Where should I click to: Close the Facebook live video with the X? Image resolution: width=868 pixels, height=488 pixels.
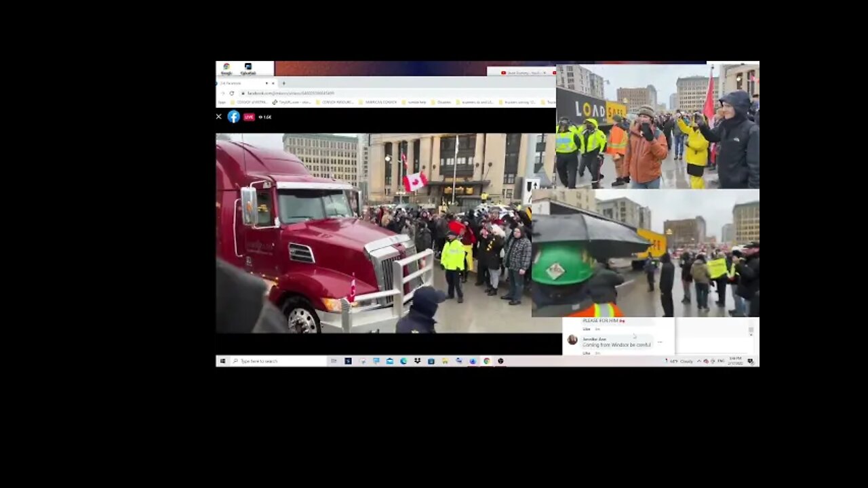pyautogui.click(x=219, y=117)
